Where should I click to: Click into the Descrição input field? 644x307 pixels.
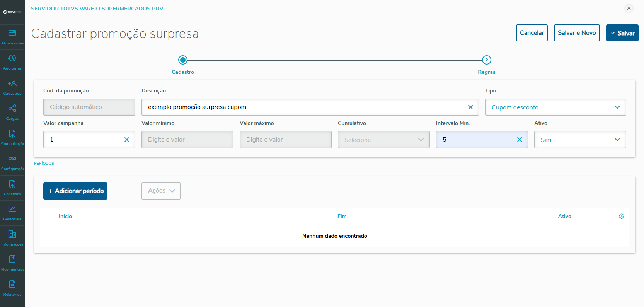click(x=302, y=107)
